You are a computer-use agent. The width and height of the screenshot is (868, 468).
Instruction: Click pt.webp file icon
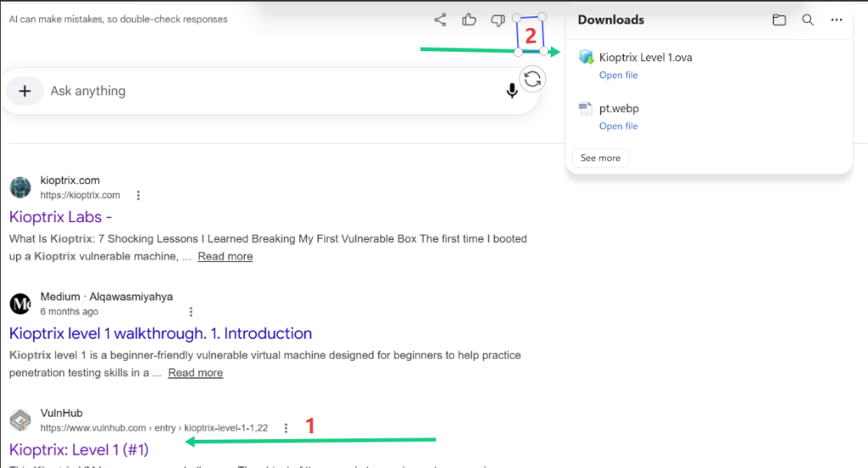click(x=585, y=109)
